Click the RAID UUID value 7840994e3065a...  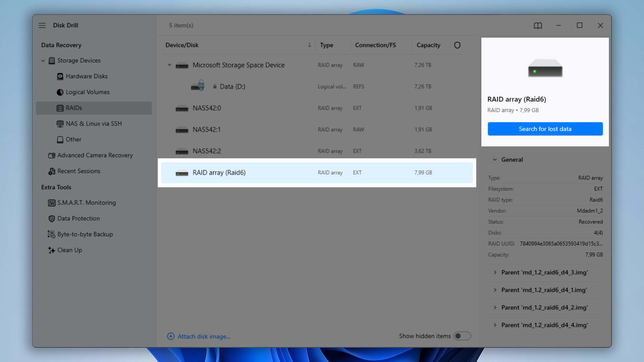click(561, 244)
